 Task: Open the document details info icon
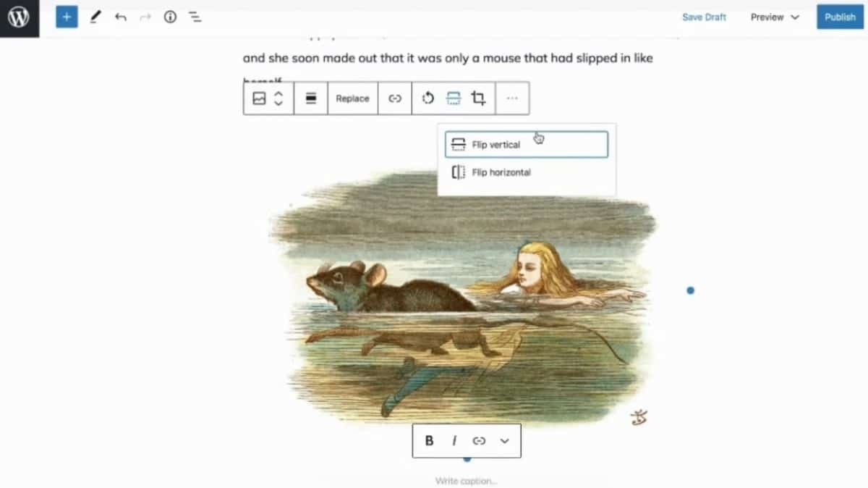click(170, 17)
